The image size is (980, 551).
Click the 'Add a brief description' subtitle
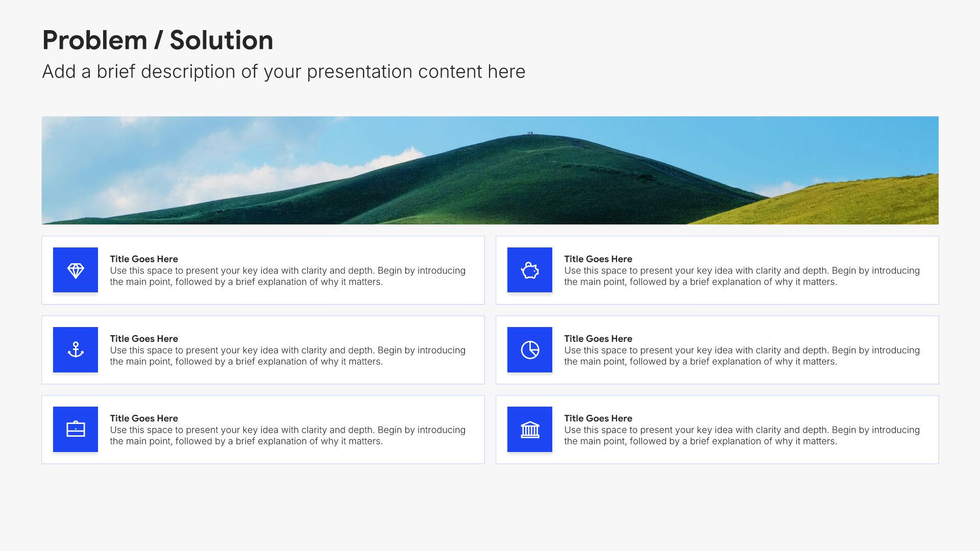(284, 72)
